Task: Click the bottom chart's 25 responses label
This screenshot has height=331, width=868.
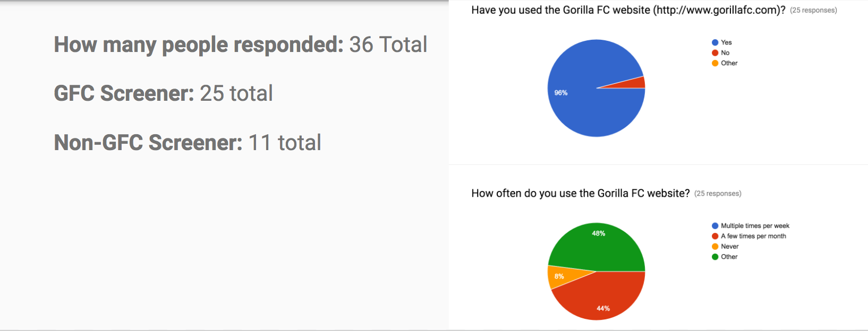Action: (718, 194)
